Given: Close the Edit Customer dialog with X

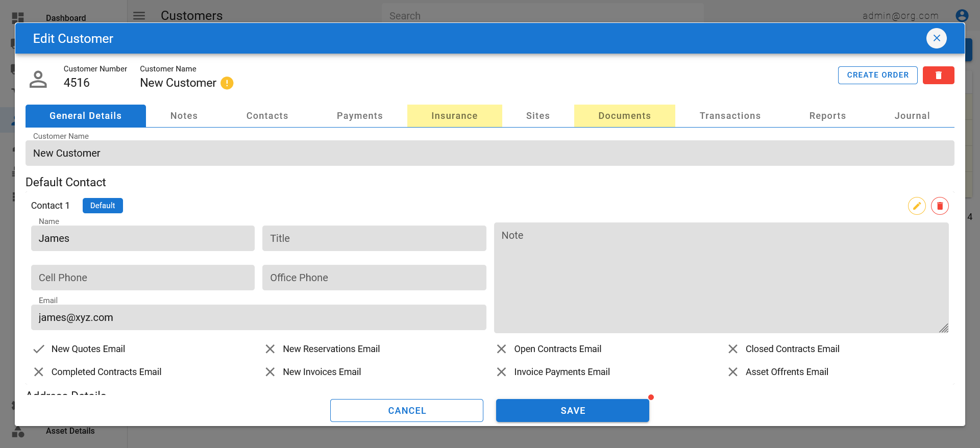Looking at the screenshot, I should tap(936, 38).
